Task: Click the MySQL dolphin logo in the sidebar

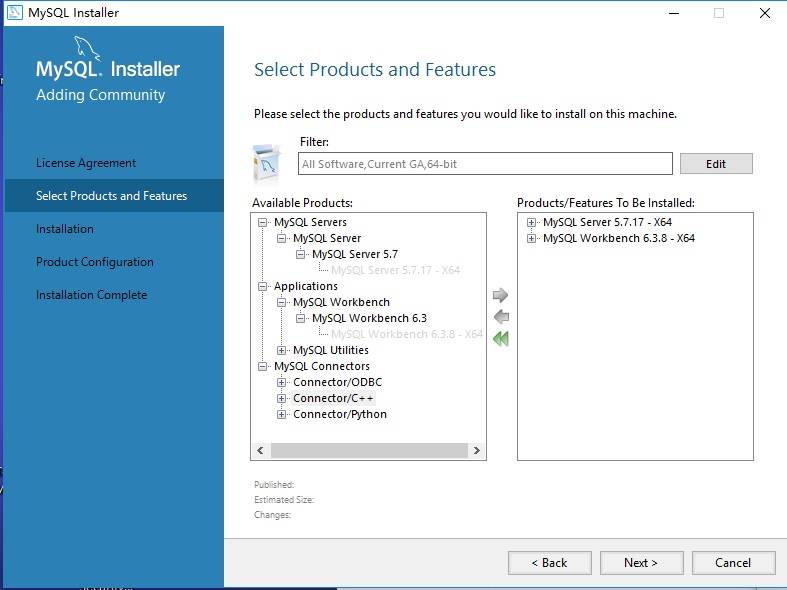Action: [87, 48]
